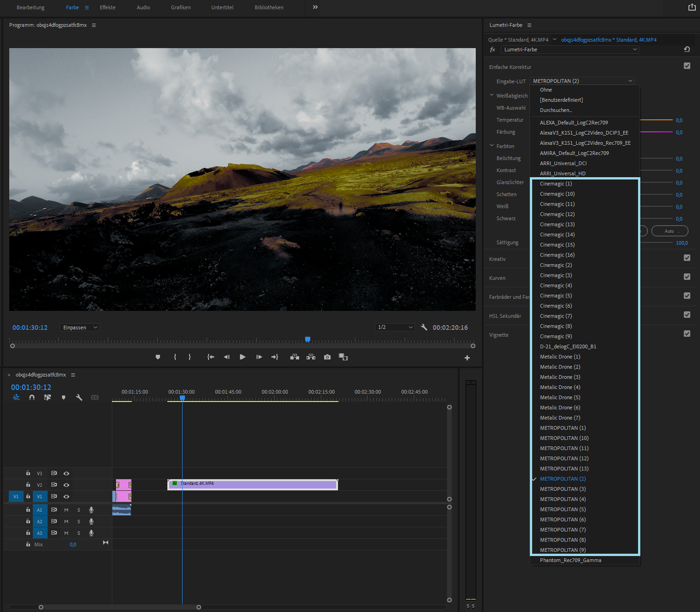Disable the Einfache Korrektur checkbox
The height and width of the screenshot is (612, 700).
point(686,66)
